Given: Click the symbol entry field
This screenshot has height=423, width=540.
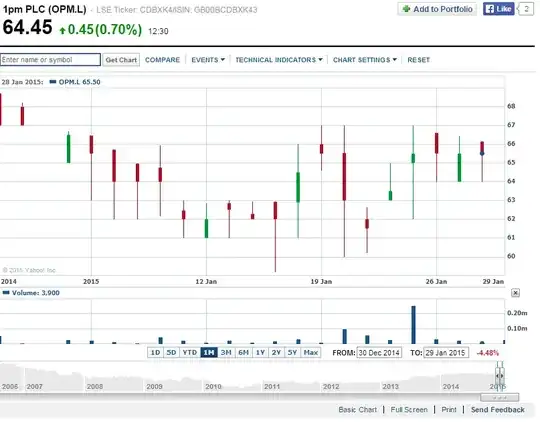Looking at the screenshot, I should tap(50, 60).
